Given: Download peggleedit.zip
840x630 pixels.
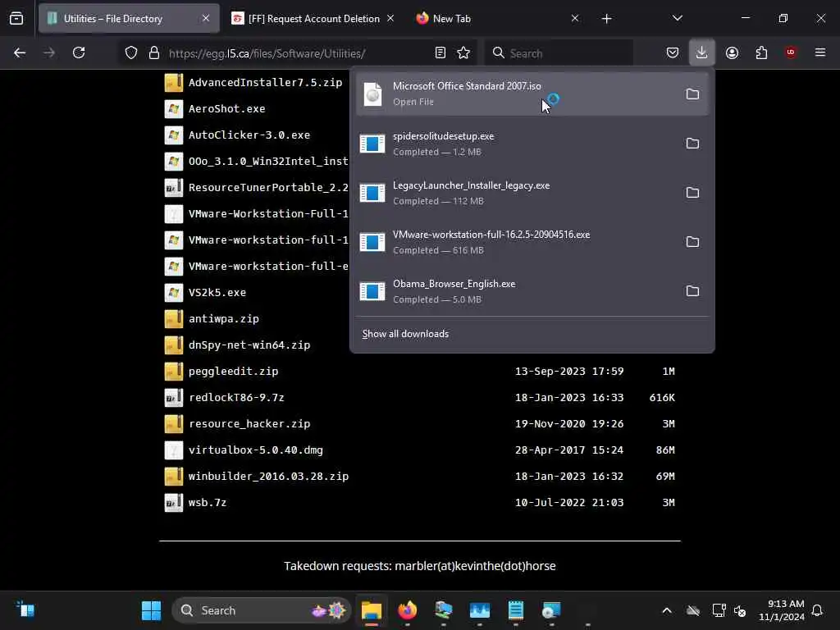Looking at the screenshot, I should [x=233, y=372].
